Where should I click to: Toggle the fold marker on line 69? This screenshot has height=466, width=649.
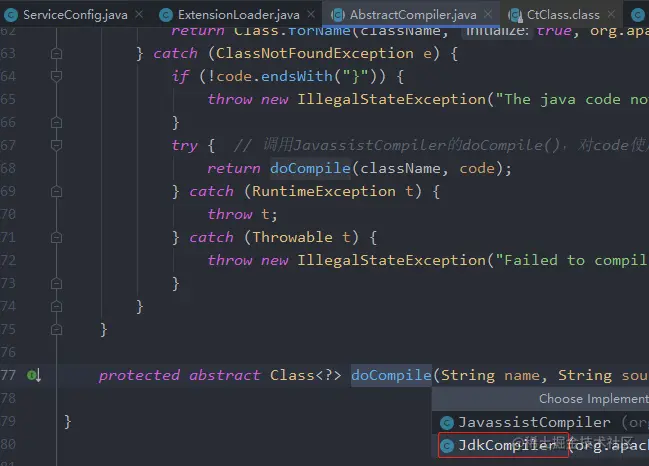click(x=56, y=191)
